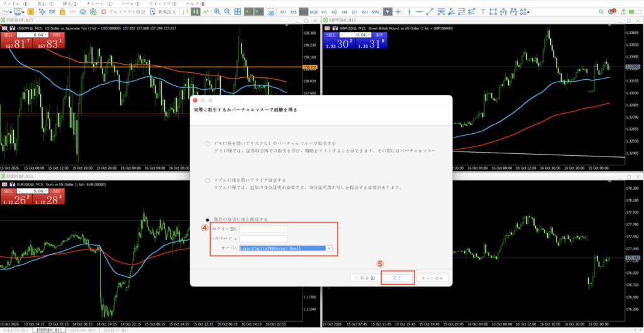Screen dimensions: 644x333
Task: Select the arrow cursor tool
Action: pos(387,12)
